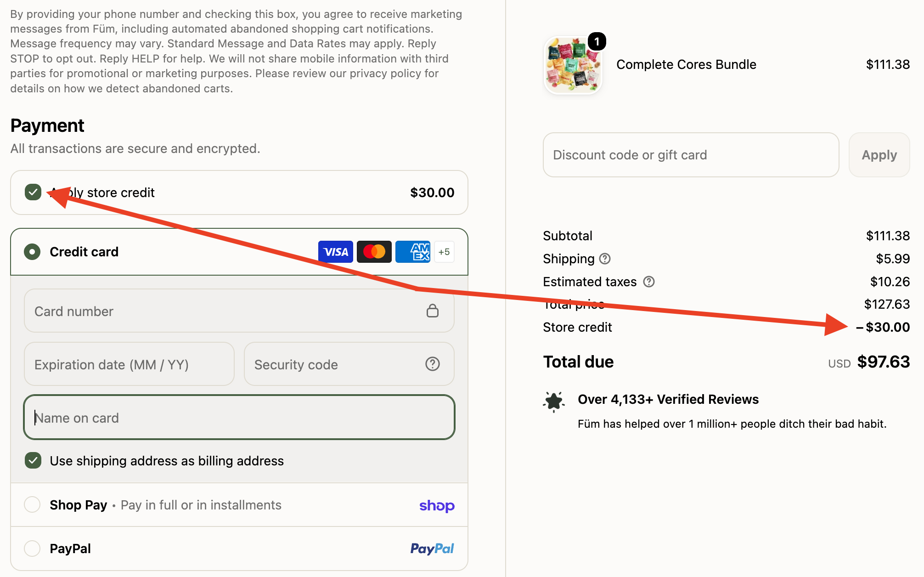
Task: Select the Credit card payment option
Action: click(x=32, y=252)
